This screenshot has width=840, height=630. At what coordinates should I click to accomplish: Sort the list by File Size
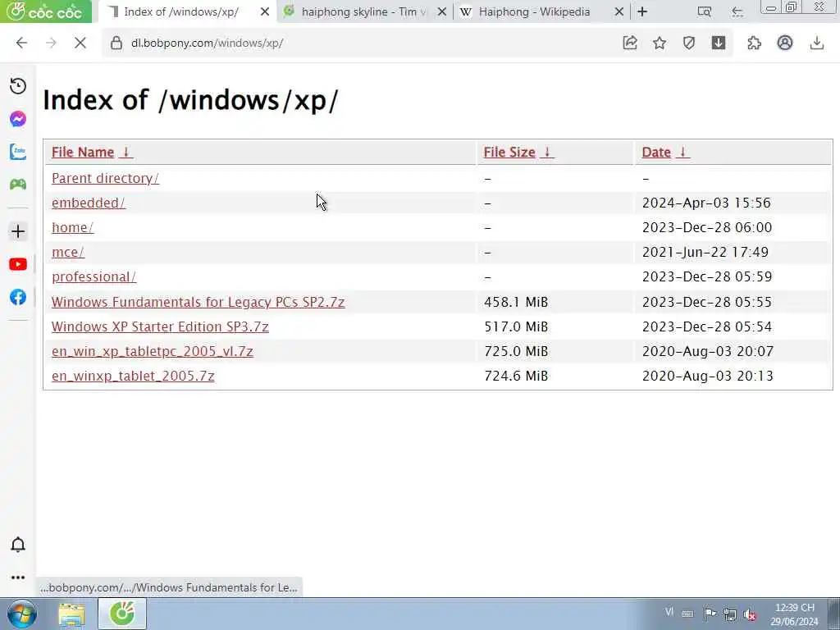[x=509, y=152]
